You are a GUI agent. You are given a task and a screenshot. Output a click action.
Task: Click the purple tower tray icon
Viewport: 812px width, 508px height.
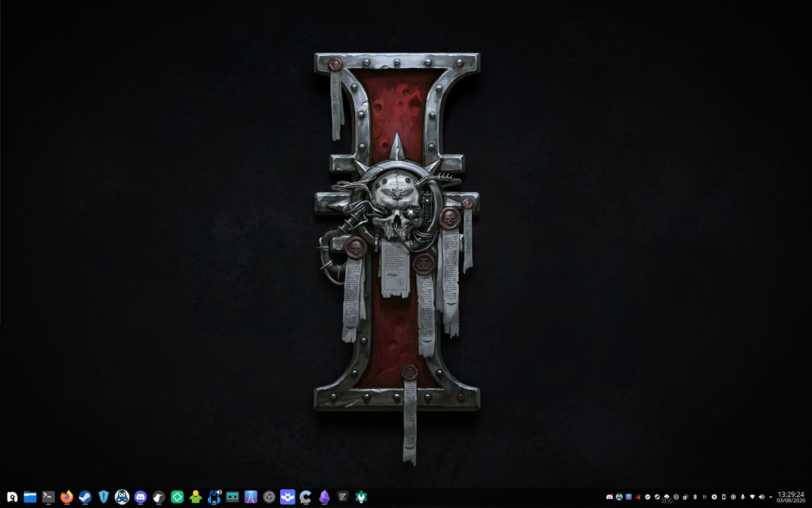click(x=629, y=496)
